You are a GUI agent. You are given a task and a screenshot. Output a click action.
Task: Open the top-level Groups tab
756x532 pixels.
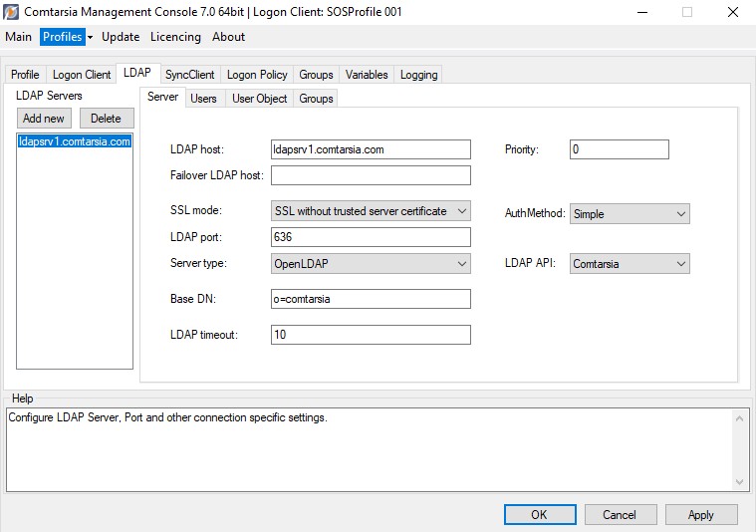coord(316,75)
